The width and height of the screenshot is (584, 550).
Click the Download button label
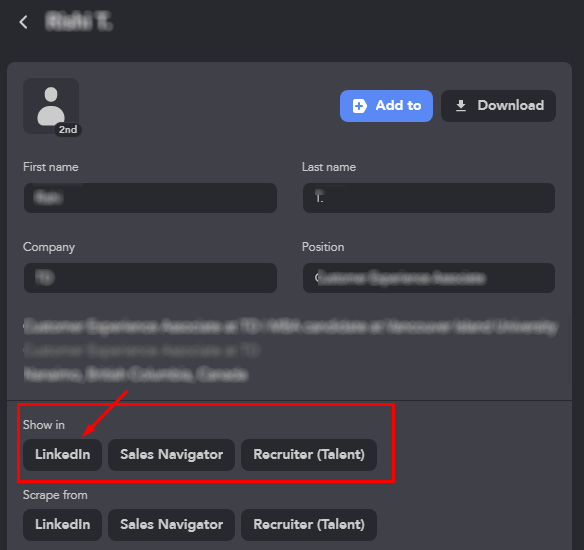[x=511, y=105]
